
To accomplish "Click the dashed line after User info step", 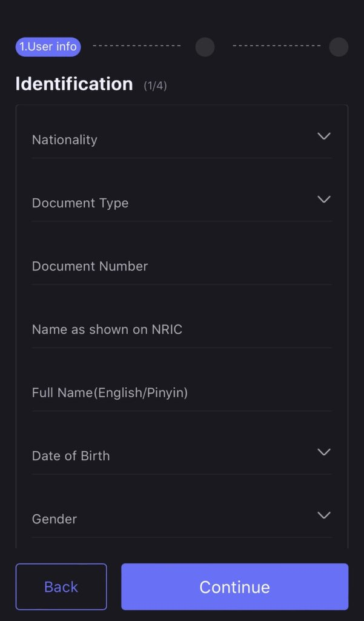I will click(x=137, y=46).
